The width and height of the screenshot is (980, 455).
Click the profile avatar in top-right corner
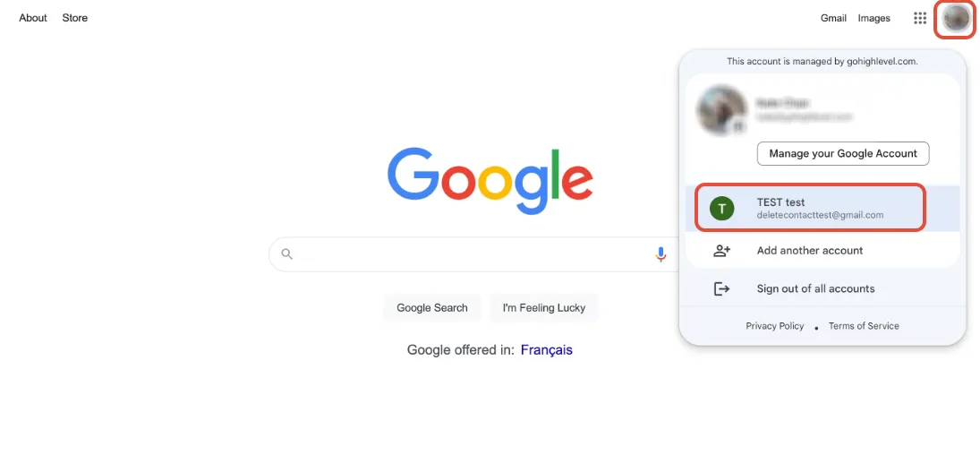(x=955, y=19)
